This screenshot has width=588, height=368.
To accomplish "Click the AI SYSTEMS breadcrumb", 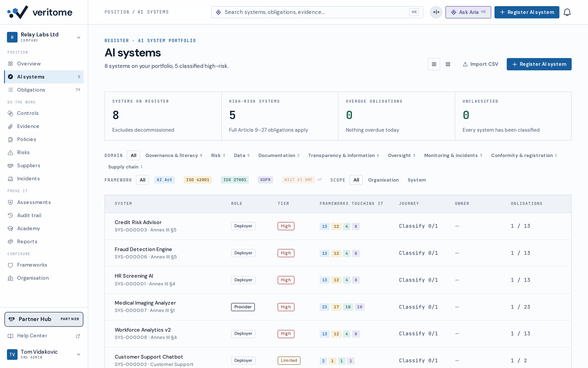I will [153, 12].
